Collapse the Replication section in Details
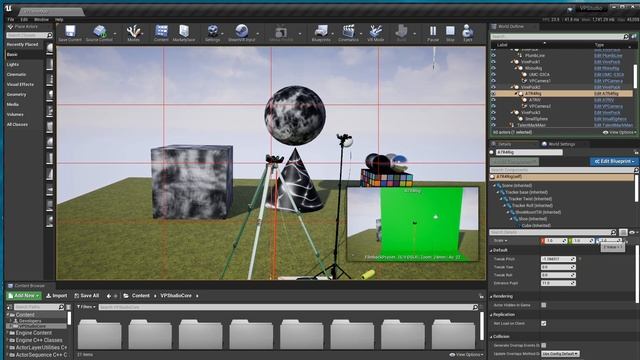The image size is (640, 360). (491, 315)
